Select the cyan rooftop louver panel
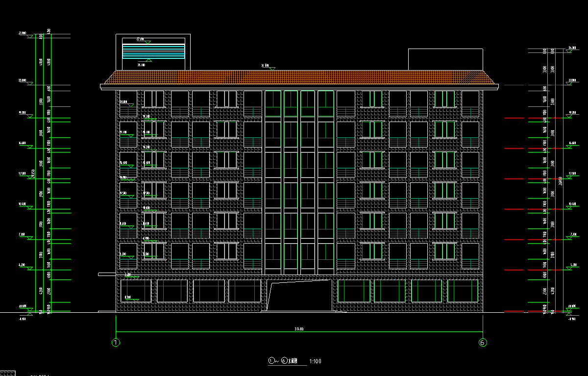 coord(153,51)
